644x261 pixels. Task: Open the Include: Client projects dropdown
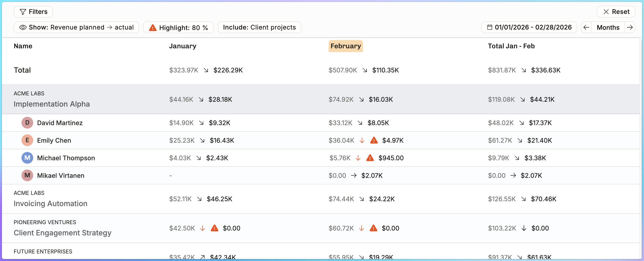tap(259, 27)
